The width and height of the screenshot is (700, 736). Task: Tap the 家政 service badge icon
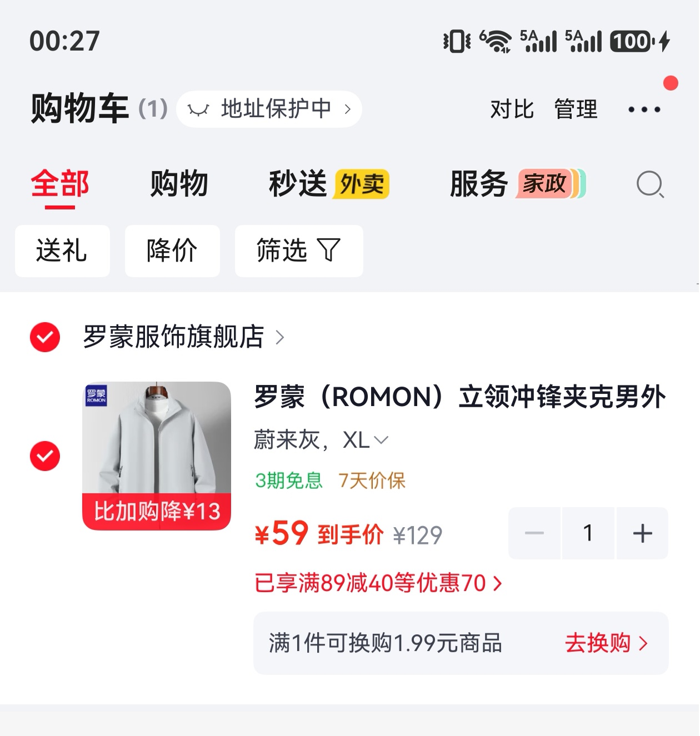(551, 184)
